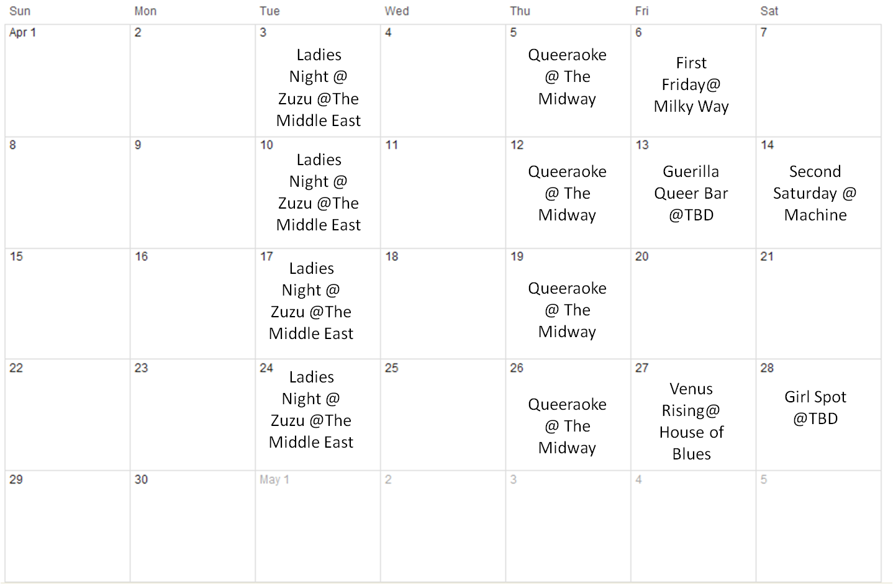Viewport: 893px width, 588px height.
Task: Open Guerilla Queer Bar event
Action: pos(691,193)
